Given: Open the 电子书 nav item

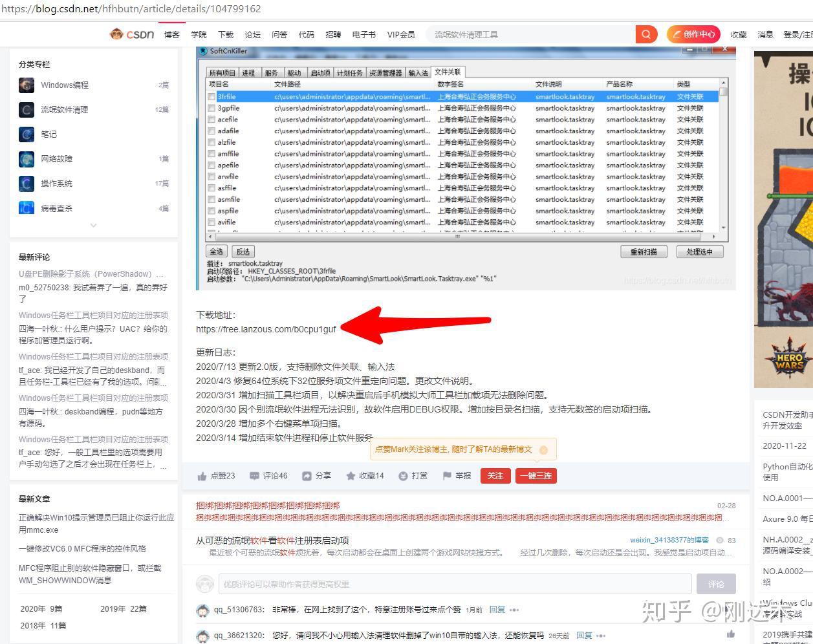Looking at the screenshot, I should pos(364,34).
